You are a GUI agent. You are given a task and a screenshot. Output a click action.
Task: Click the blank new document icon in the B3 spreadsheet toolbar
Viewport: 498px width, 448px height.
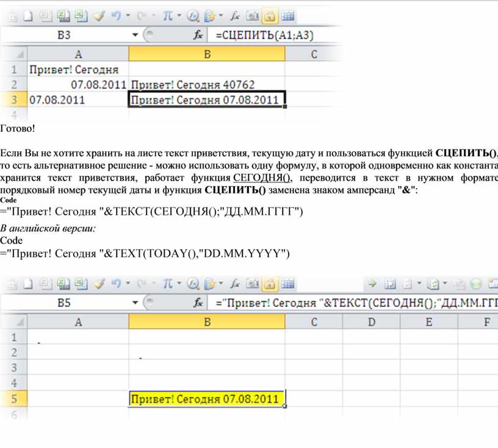pos(29,16)
